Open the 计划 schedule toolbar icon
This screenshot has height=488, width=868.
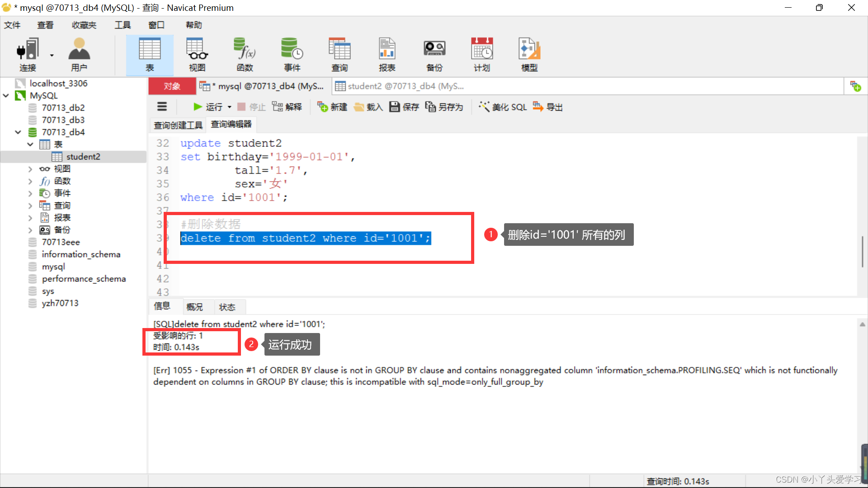pos(482,55)
